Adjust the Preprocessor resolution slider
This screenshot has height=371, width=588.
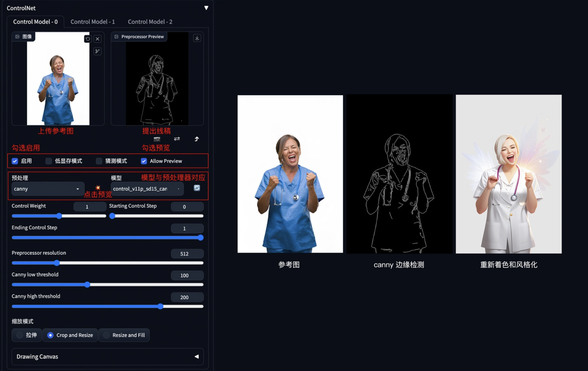pos(108,263)
